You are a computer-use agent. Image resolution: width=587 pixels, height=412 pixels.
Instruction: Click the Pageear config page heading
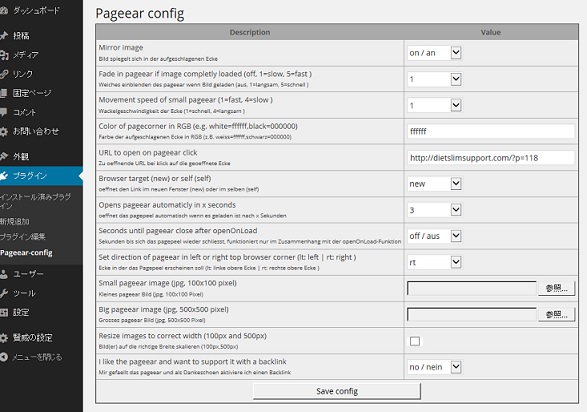[140, 13]
